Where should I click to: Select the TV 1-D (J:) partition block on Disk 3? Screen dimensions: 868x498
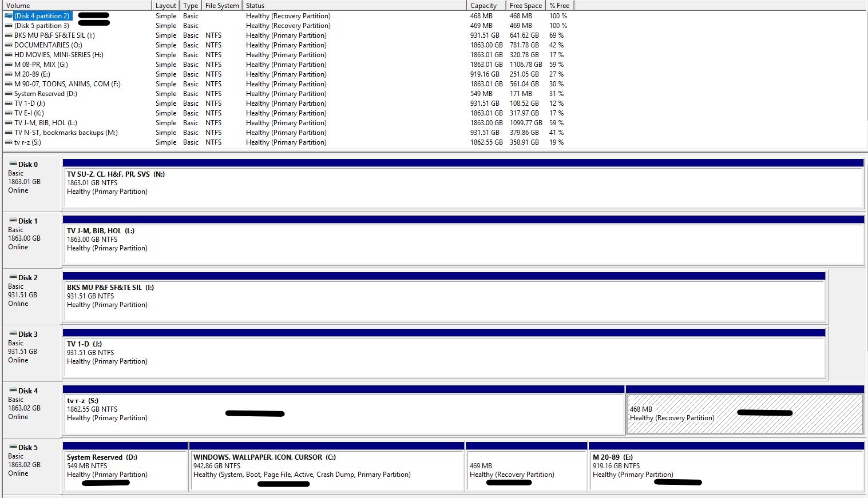coord(444,354)
